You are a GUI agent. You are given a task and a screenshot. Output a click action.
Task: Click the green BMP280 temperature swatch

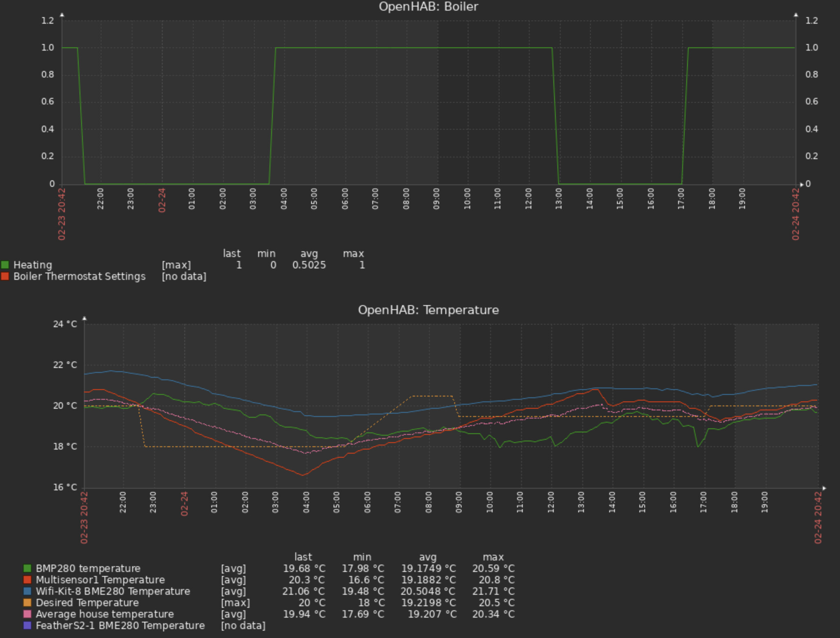pyautogui.click(x=27, y=568)
